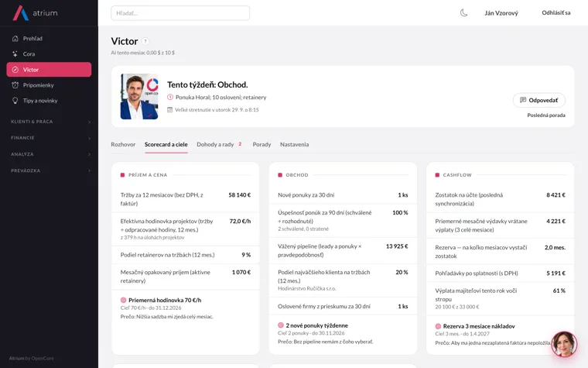Click the Pripomienky alarm clock icon
588x368 pixels.
(x=15, y=85)
